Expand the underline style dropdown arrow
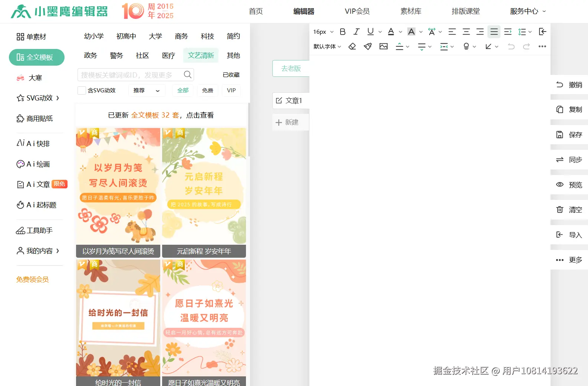This screenshot has height=386, width=588. (380, 32)
